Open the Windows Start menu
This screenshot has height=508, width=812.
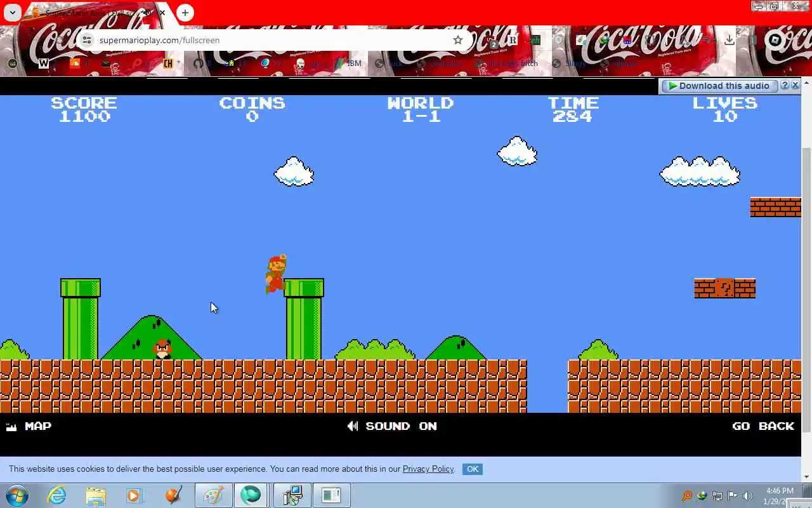[x=16, y=495]
